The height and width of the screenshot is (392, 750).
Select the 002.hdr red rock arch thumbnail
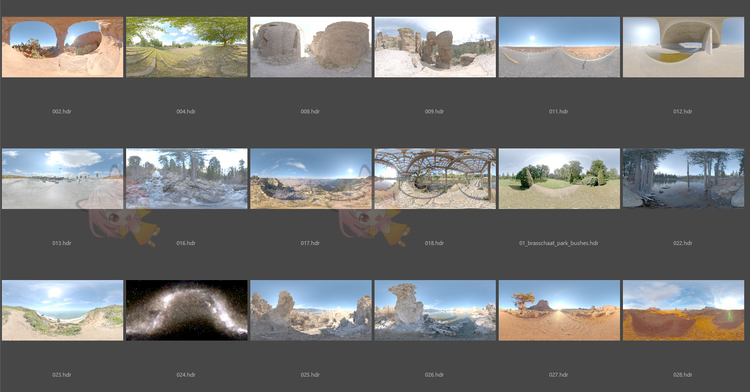(x=62, y=47)
